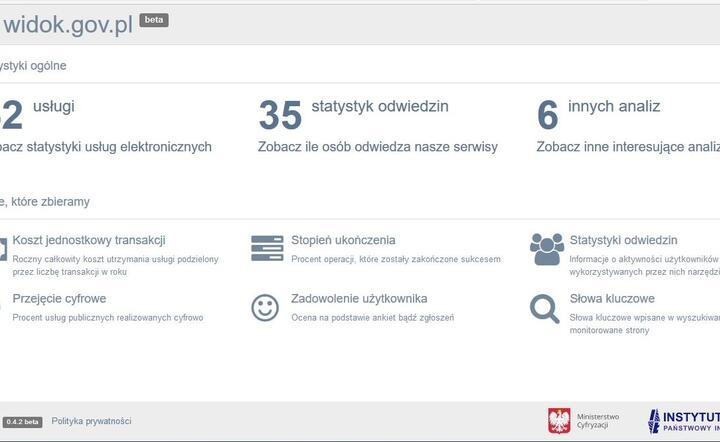Click the Zadowolenie użytkownika smiley icon

[265, 308]
